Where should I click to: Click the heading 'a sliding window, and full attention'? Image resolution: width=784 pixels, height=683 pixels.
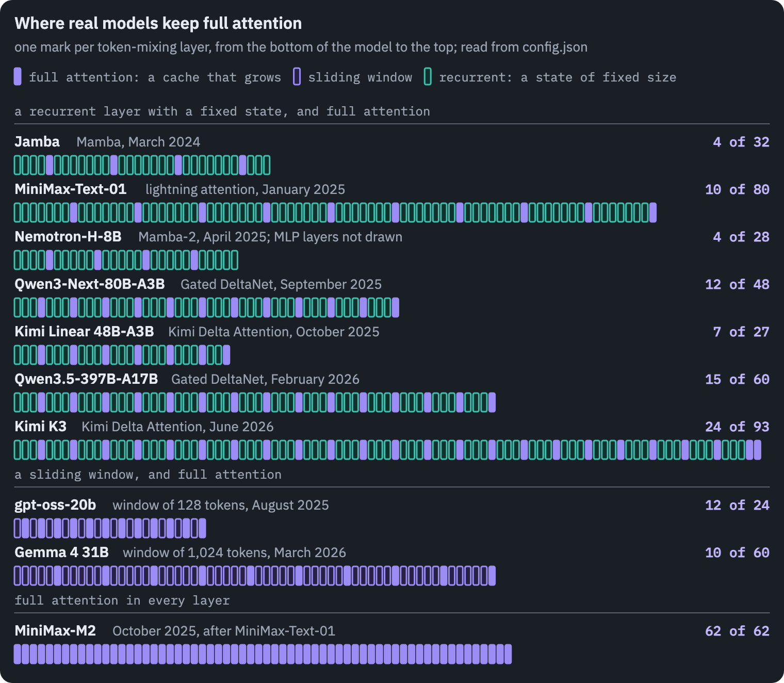148,475
